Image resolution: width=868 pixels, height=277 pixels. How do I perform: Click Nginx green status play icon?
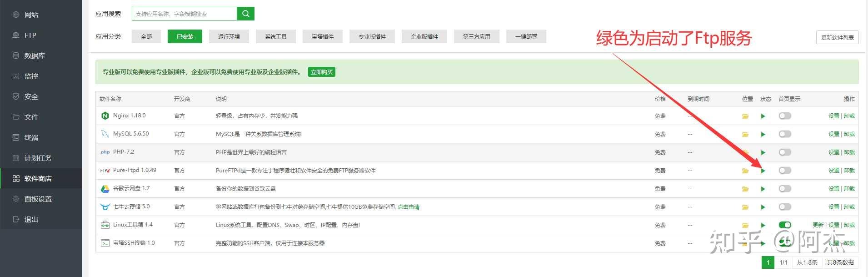click(x=763, y=116)
